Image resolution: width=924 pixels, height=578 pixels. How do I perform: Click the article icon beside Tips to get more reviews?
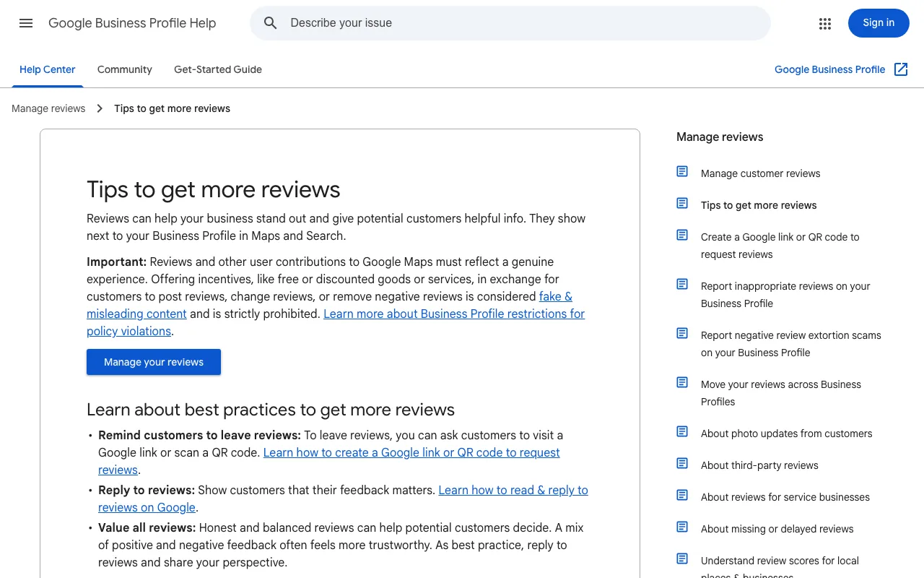[x=682, y=203]
